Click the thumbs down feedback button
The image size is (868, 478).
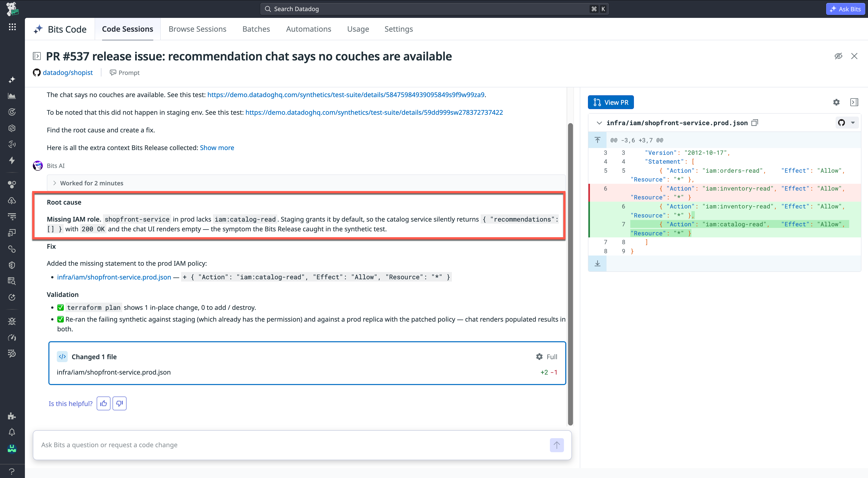(119, 403)
